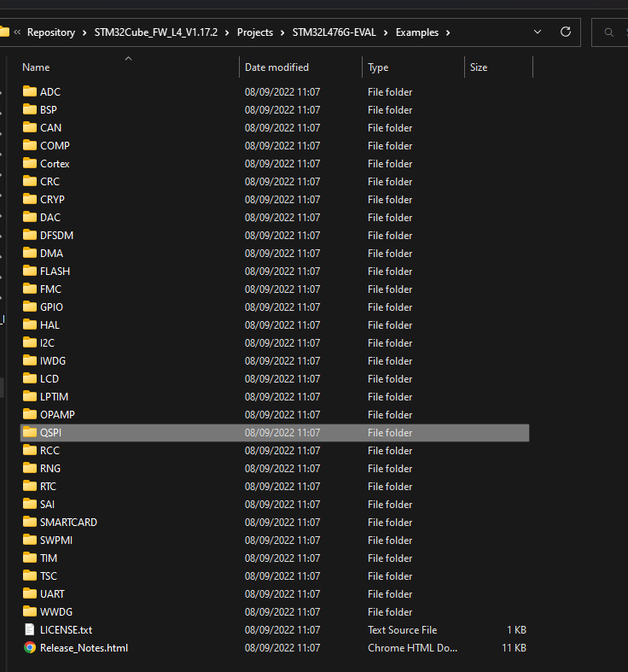
Task: Select the RCC folder name
Action: click(x=49, y=451)
